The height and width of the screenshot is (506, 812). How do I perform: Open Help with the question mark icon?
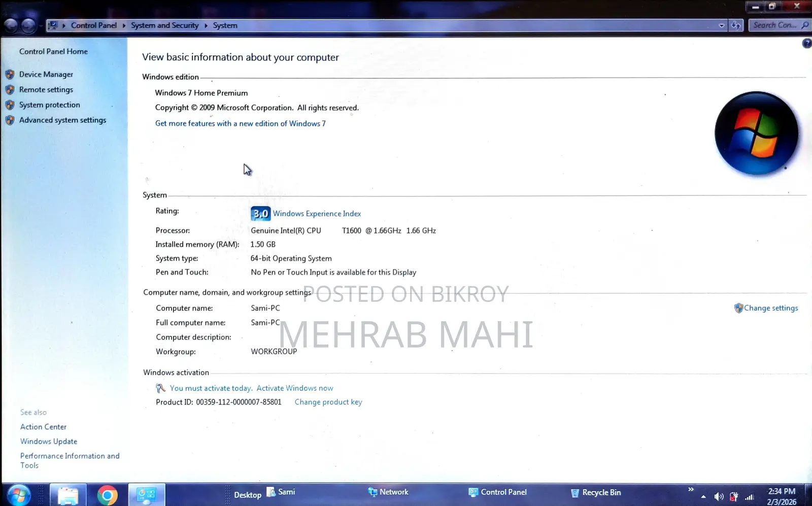(807, 44)
